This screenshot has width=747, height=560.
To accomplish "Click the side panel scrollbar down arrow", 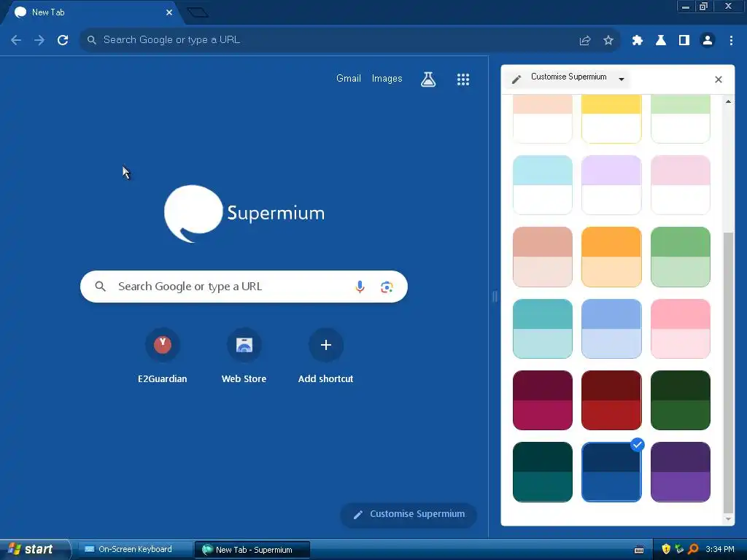I will 728,519.
